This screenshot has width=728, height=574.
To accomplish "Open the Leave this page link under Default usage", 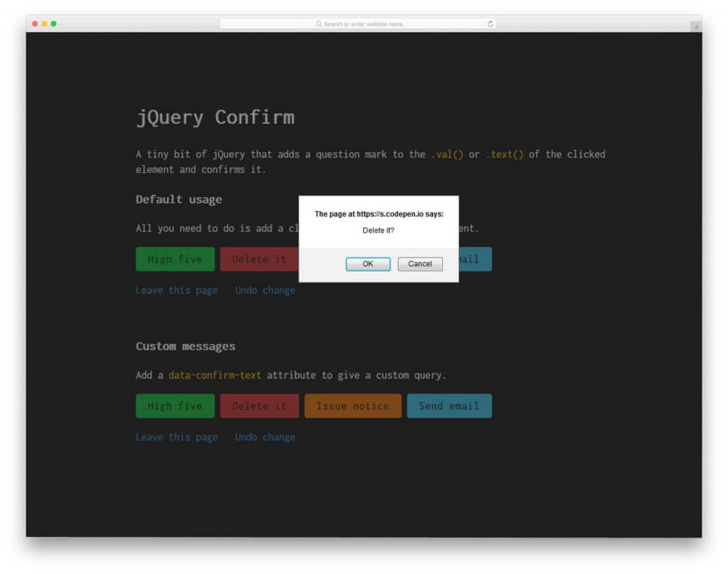I will point(176,290).
